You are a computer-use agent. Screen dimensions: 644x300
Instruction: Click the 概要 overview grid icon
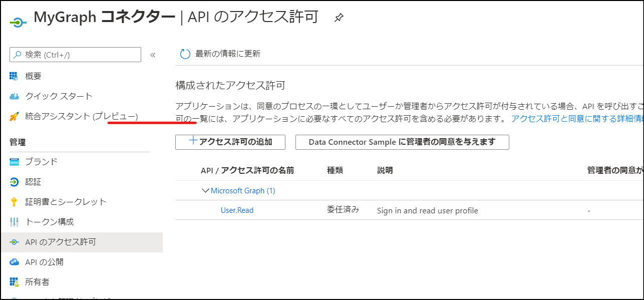(14, 76)
